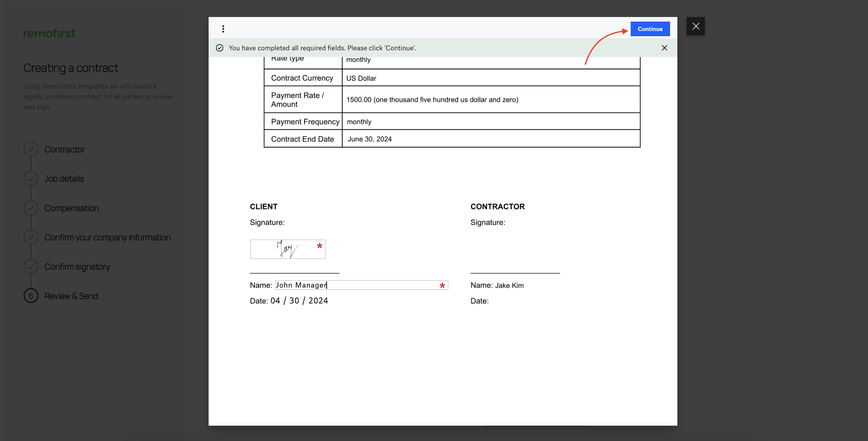868x441 pixels.
Task: Click the contractor name Jake Kim
Action: point(509,285)
